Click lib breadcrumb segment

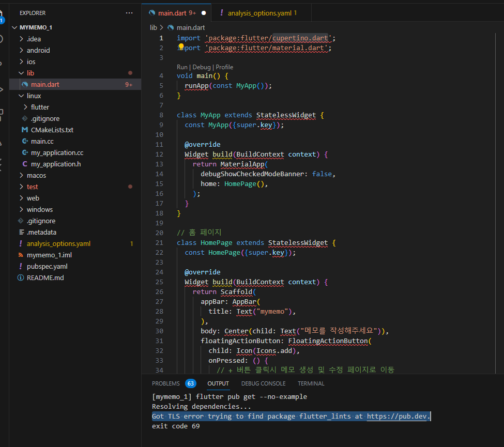(x=154, y=27)
